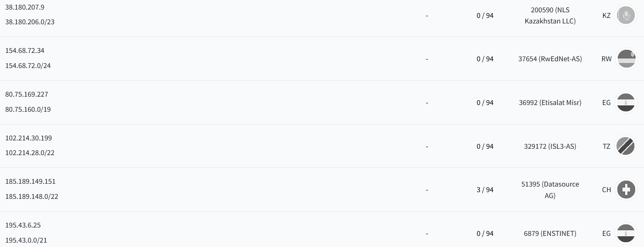
Task: Click the Switzerland flag icon
Action: coord(626,190)
